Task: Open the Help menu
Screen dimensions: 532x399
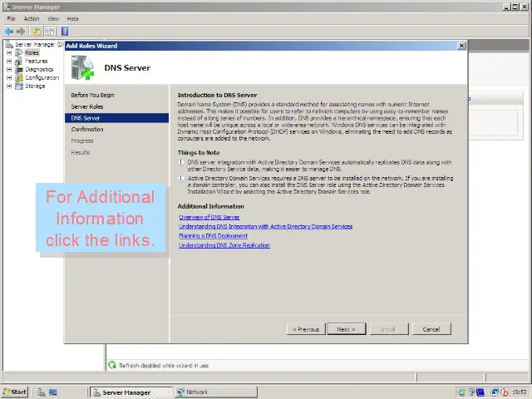Action: 72,18
